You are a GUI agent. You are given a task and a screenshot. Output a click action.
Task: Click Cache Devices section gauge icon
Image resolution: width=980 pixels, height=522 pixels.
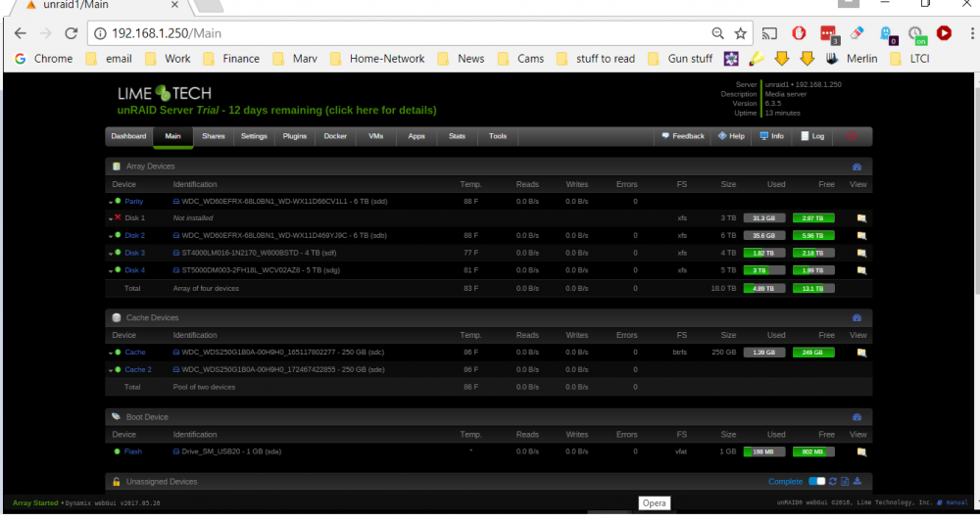[857, 318]
